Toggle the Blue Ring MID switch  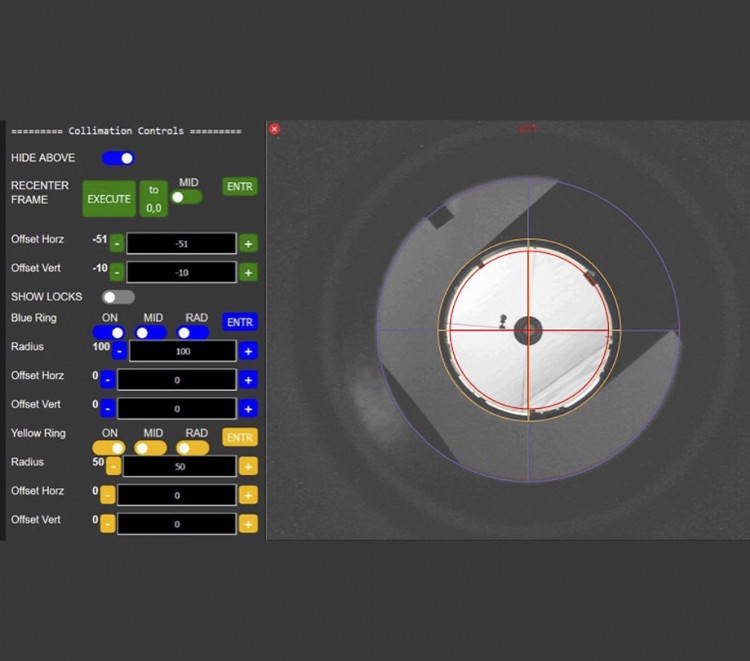(151, 332)
